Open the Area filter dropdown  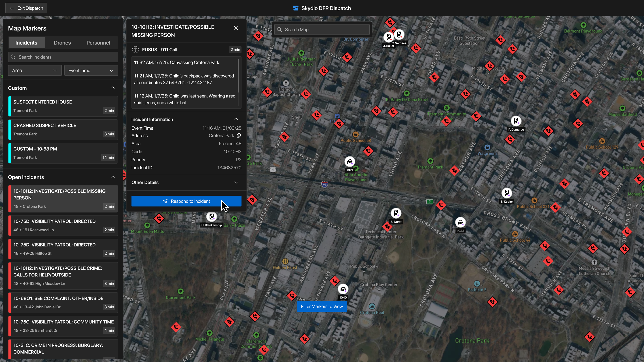pos(35,70)
